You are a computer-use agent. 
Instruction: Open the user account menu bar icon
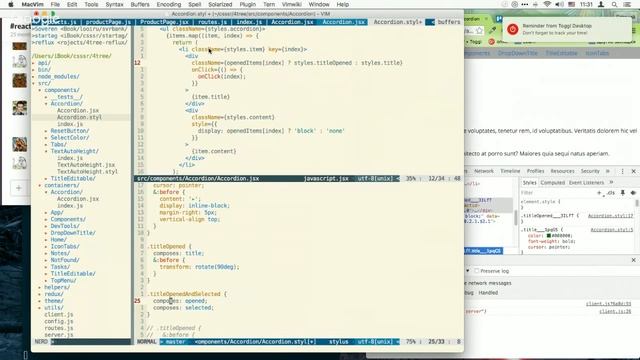(601, 4)
